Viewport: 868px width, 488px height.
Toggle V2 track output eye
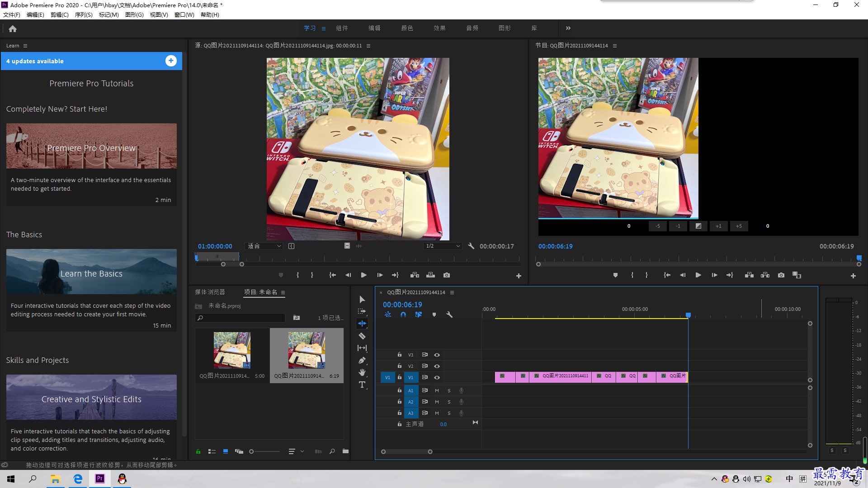437,366
